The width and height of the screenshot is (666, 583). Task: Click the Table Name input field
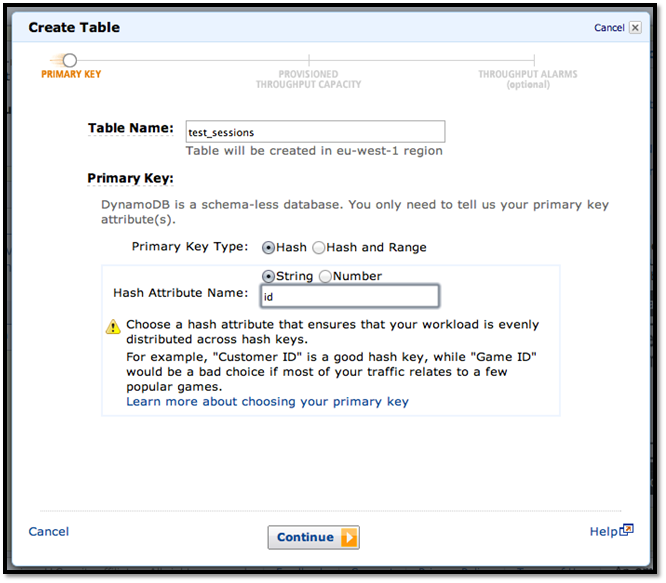(315, 132)
